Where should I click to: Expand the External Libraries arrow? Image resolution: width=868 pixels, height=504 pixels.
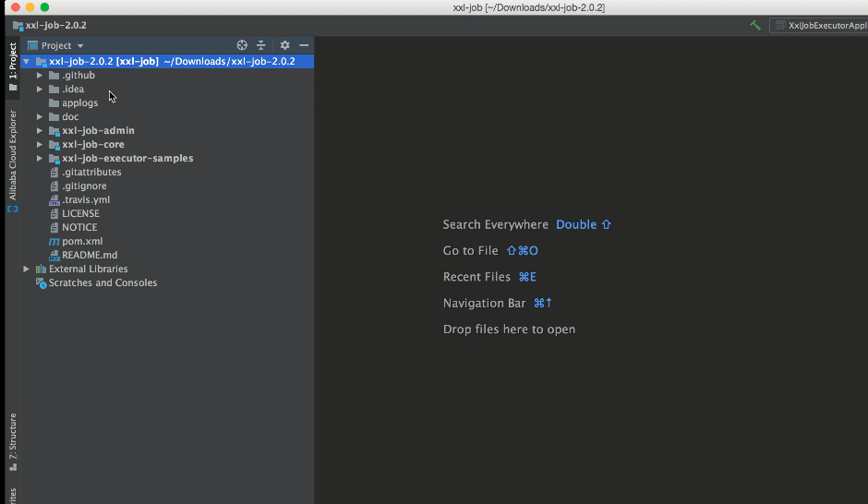(26, 269)
